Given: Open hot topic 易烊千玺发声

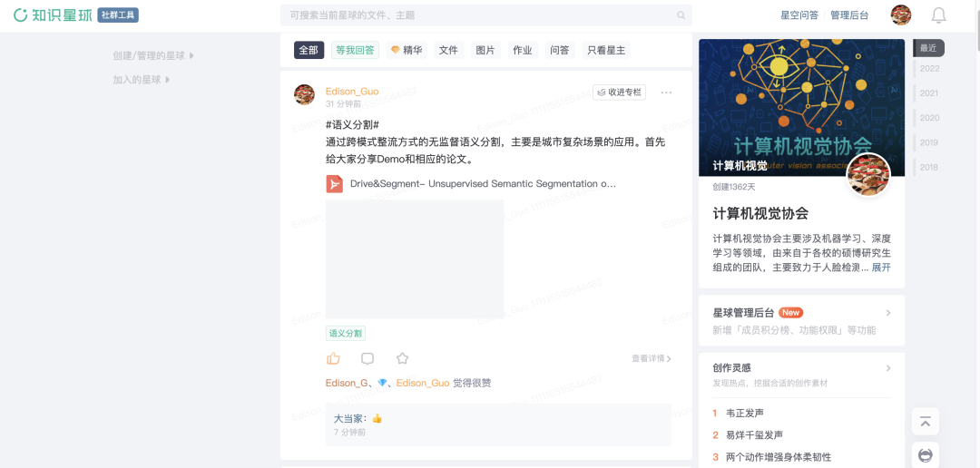Looking at the screenshot, I should (x=754, y=434).
